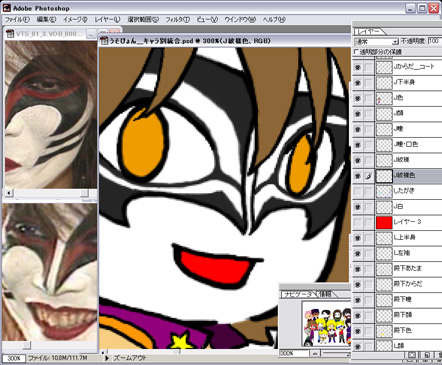Click the red レイヤー 3 layer thumbnail
The width and height of the screenshot is (442, 365).
(x=384, y=222)
